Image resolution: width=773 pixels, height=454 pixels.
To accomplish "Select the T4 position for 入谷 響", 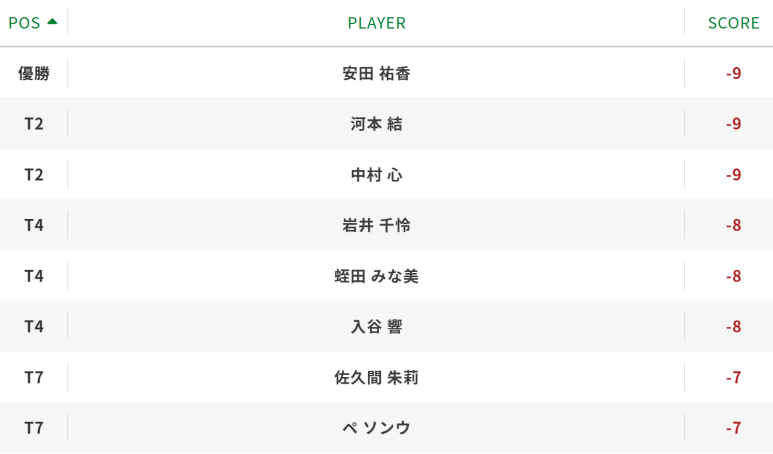I will [34, 326].
